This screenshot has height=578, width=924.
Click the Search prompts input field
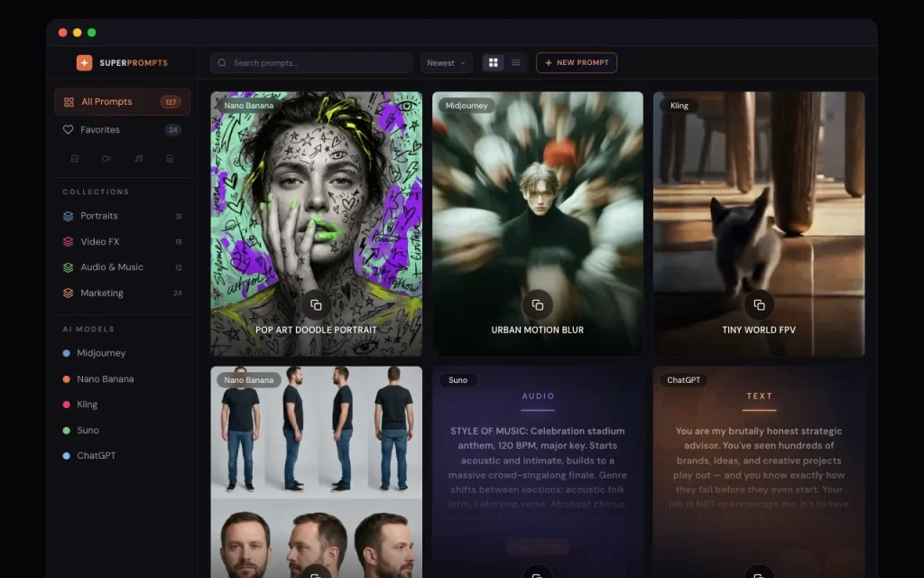[x=311, y=63]
